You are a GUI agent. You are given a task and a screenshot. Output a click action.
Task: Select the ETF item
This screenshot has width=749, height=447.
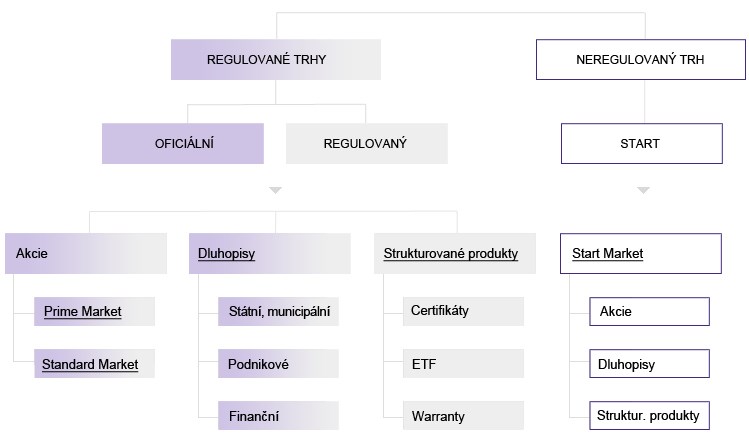(x=422, y=364)
